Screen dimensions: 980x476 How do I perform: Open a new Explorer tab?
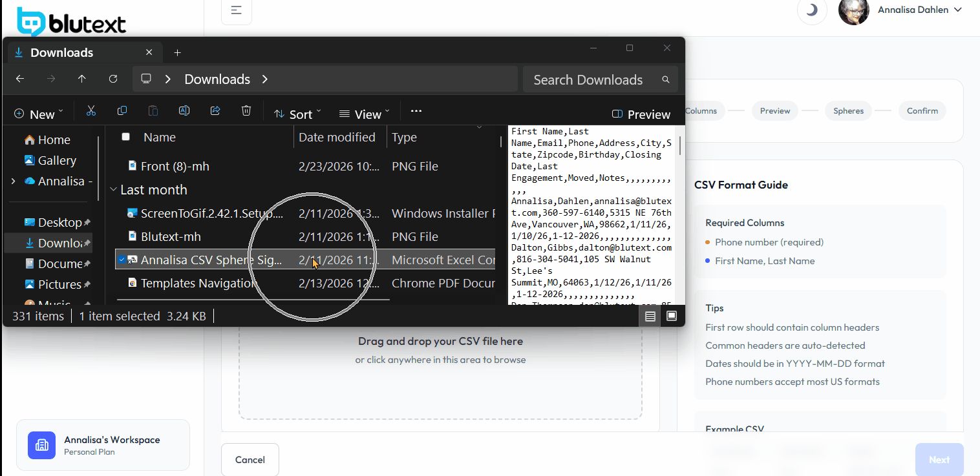click(177, 52)
